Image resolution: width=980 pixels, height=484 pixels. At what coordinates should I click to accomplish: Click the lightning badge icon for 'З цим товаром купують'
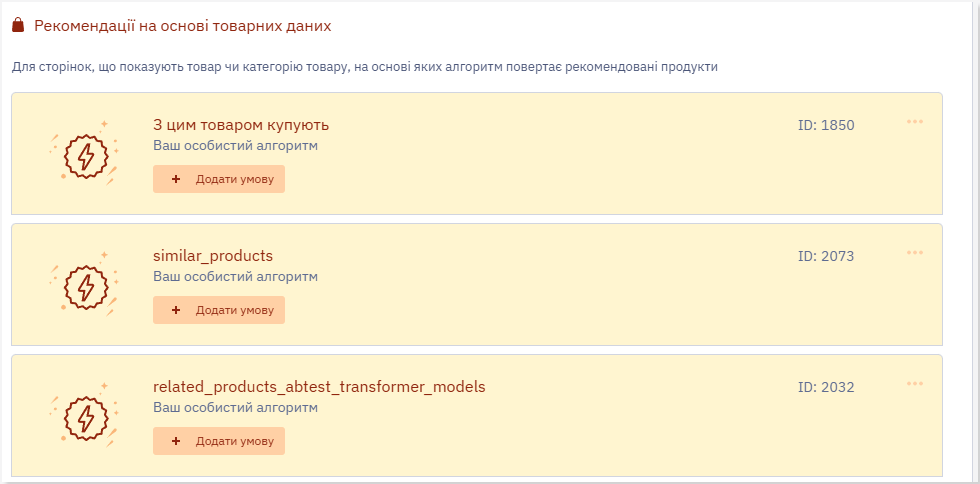(84, 154)
